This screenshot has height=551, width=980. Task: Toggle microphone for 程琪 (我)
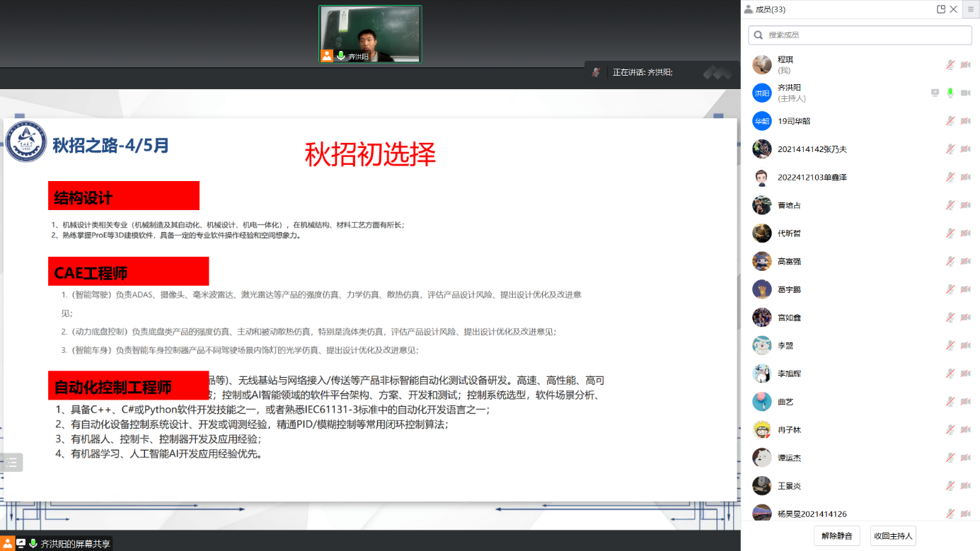point(950,65)
